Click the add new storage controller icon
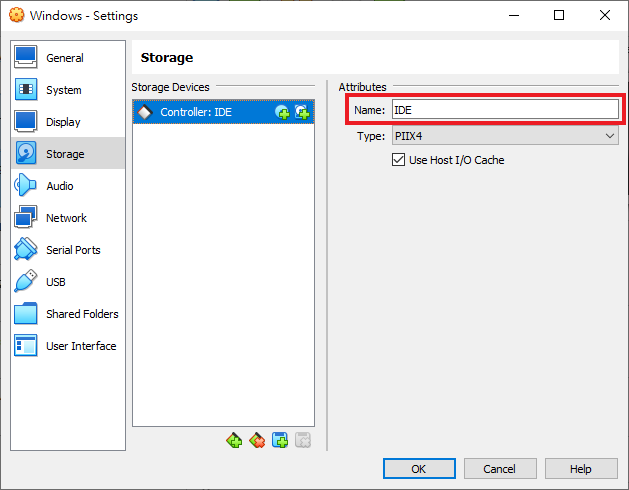Viewport: 629px width, 490px height. [234, 440]
